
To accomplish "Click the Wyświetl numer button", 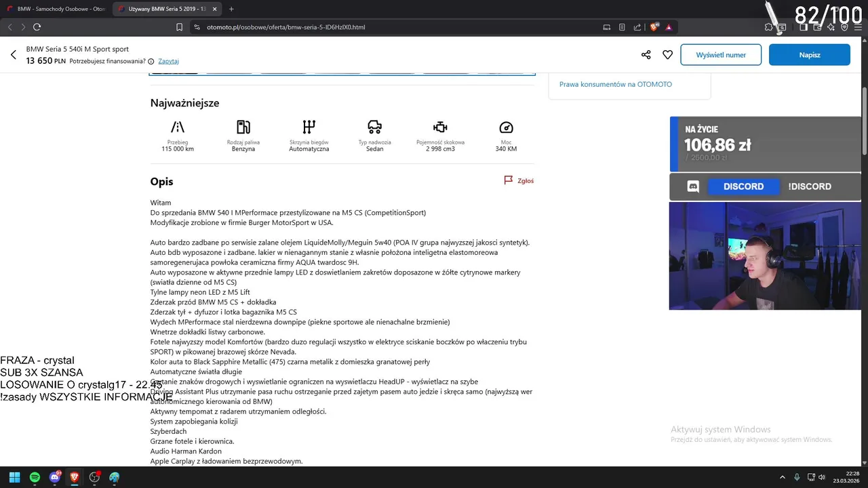I will [721, 55].
